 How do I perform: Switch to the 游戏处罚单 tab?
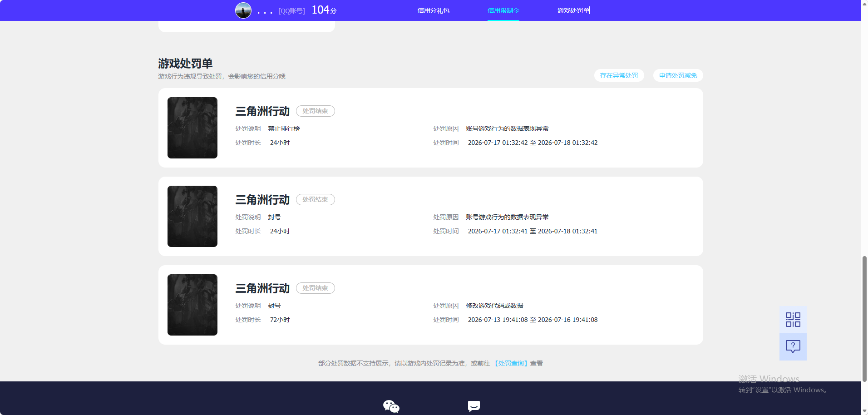pyautogui.click(x=573, y=10)
